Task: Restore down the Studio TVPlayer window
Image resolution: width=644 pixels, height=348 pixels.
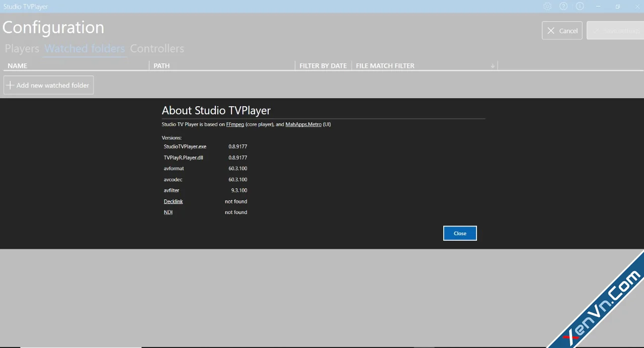Action: click(618, 7)
